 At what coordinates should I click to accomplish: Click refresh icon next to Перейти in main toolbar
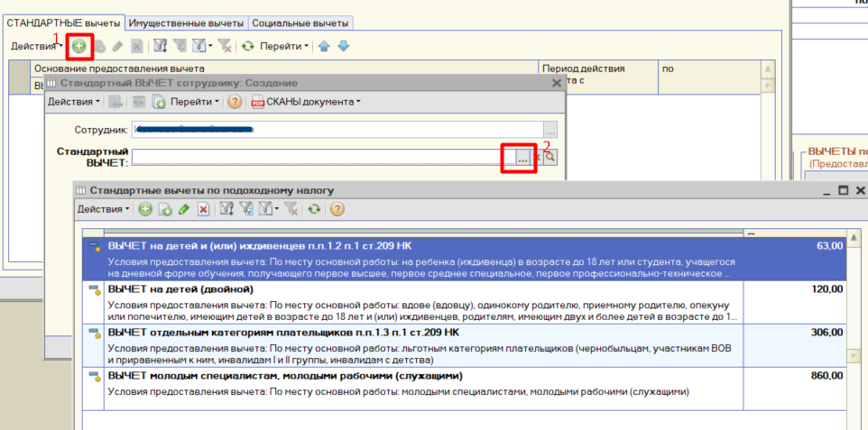247,47
